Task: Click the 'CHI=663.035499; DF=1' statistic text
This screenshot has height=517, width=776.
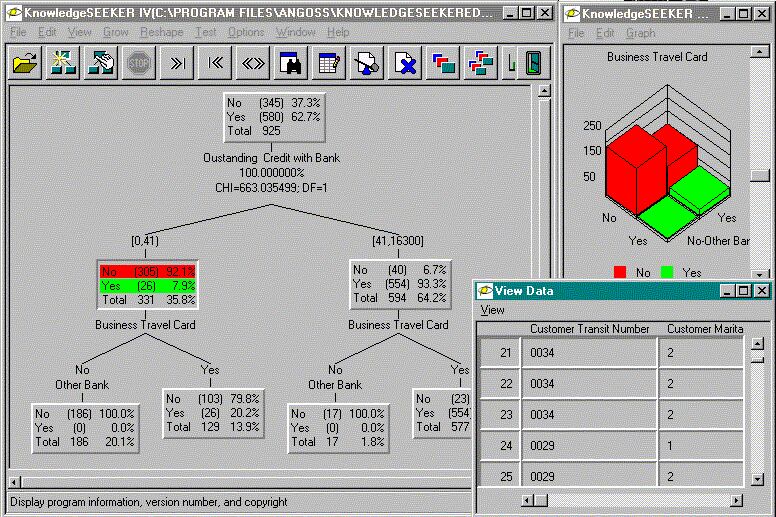Action: point(271,188)
